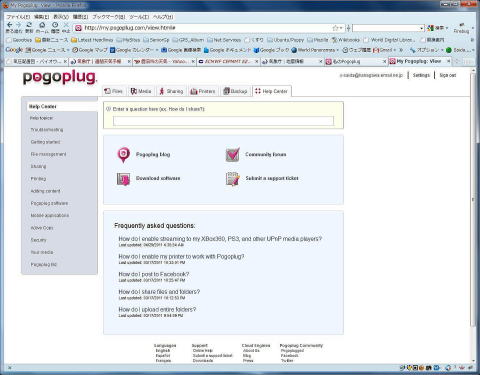Open the Ubuntu/Puppy bookmark folder
480x375 pixels.
click(285, 40)
